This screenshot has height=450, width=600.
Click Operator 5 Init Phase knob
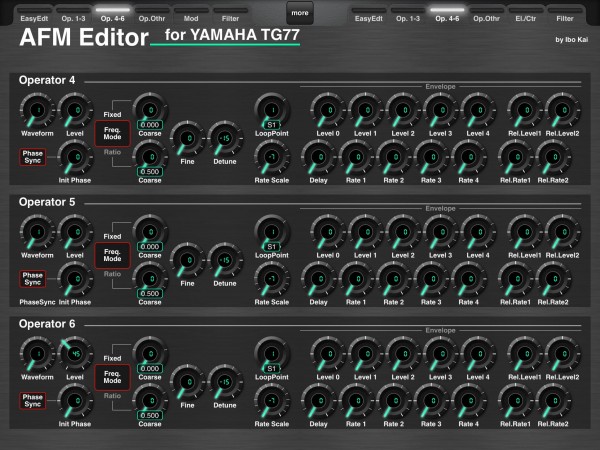pyautogui.click(x=75, y=279)
